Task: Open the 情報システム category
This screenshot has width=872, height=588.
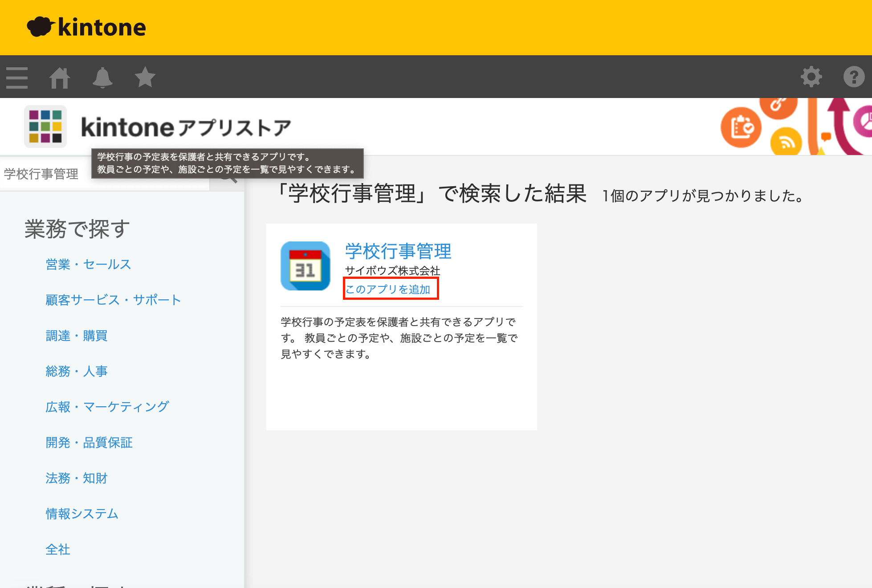Action: (x=82, y=514)
